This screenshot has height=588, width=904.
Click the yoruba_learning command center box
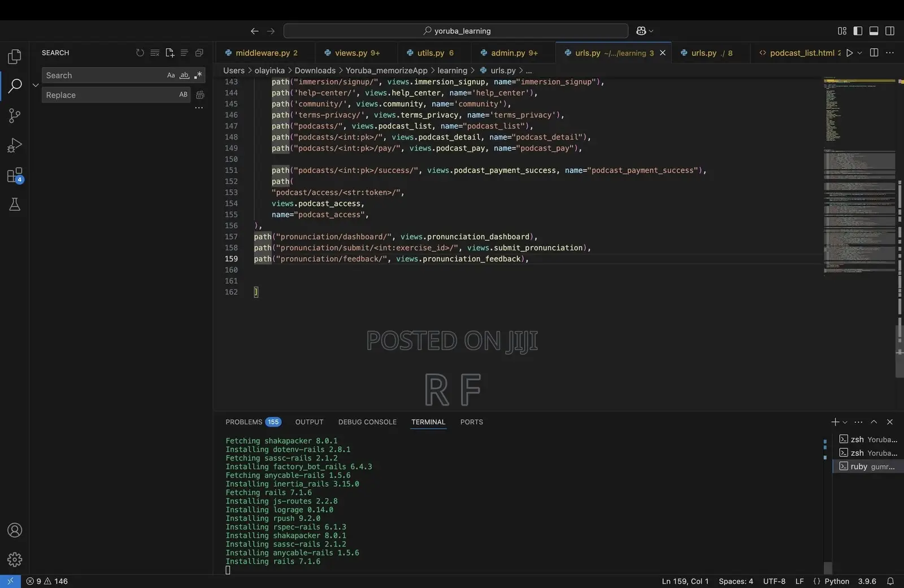click(x=456, y=31)
